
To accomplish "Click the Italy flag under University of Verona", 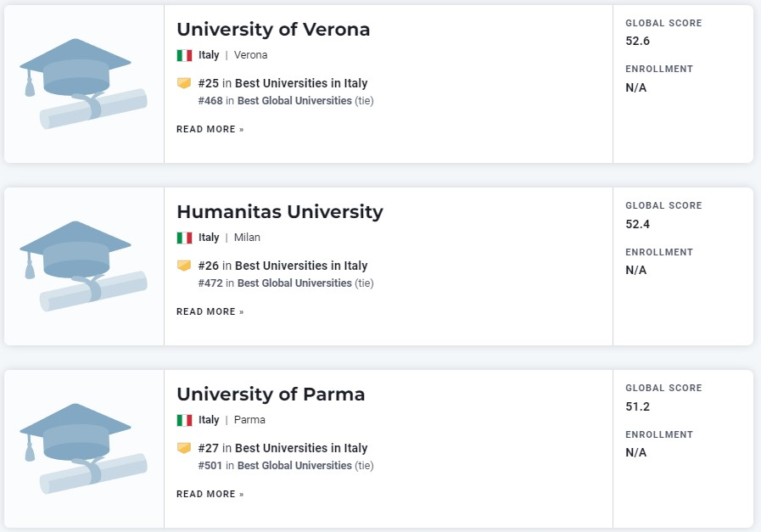I will (x=184, y=55).
